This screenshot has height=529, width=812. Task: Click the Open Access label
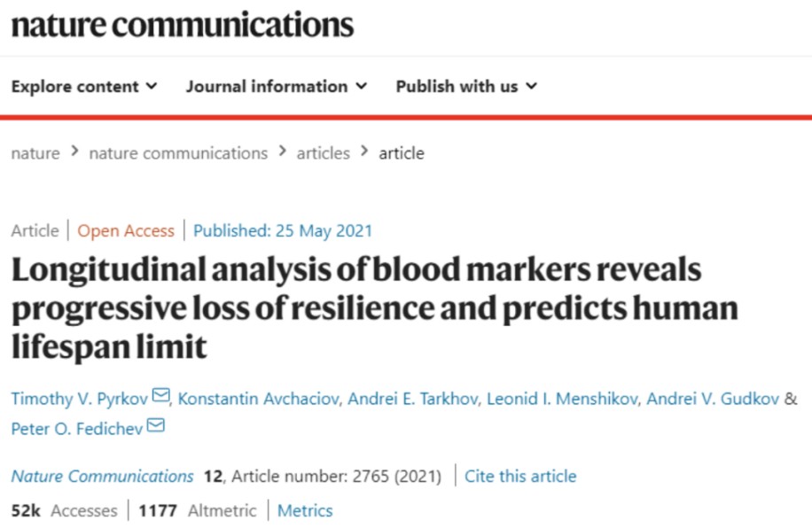(126, 230)
